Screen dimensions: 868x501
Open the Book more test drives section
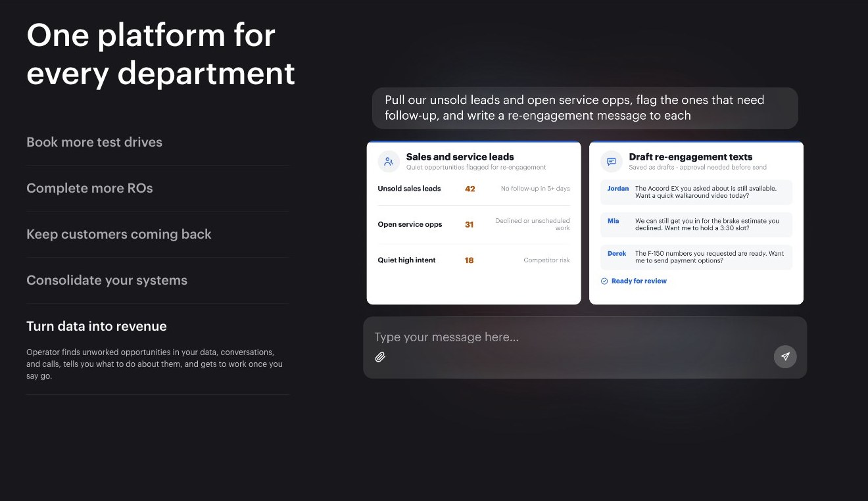tap(94, 142)
